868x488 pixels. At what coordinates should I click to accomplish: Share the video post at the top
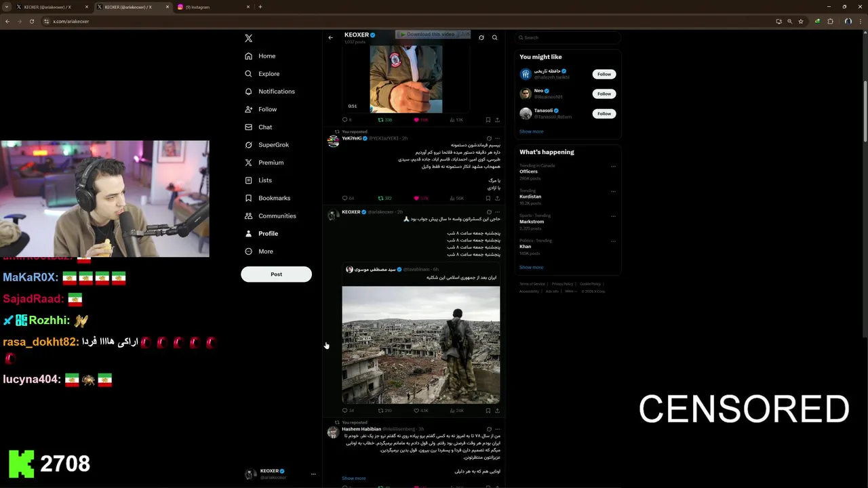click(497, 120)
